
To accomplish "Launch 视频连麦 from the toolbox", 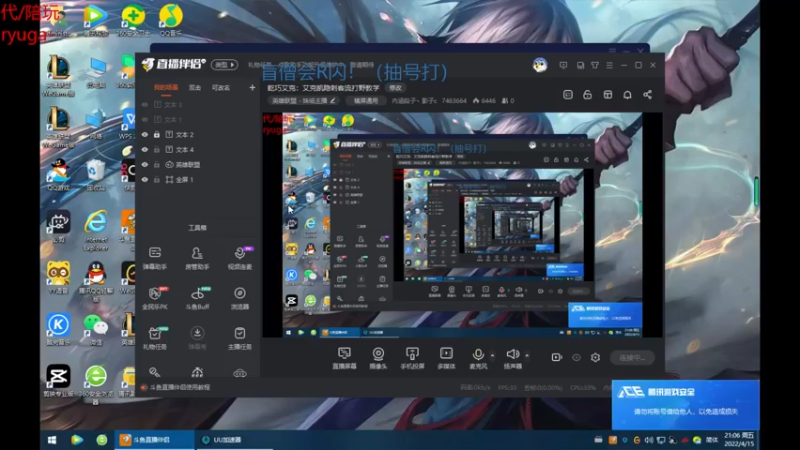I will (239, 258).
